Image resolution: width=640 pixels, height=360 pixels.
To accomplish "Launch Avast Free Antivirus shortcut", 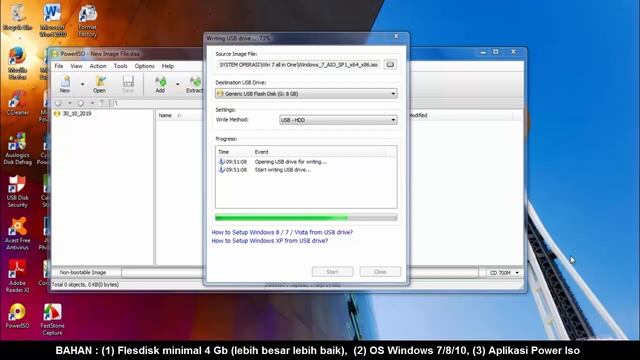I will [x=18, y=234].
